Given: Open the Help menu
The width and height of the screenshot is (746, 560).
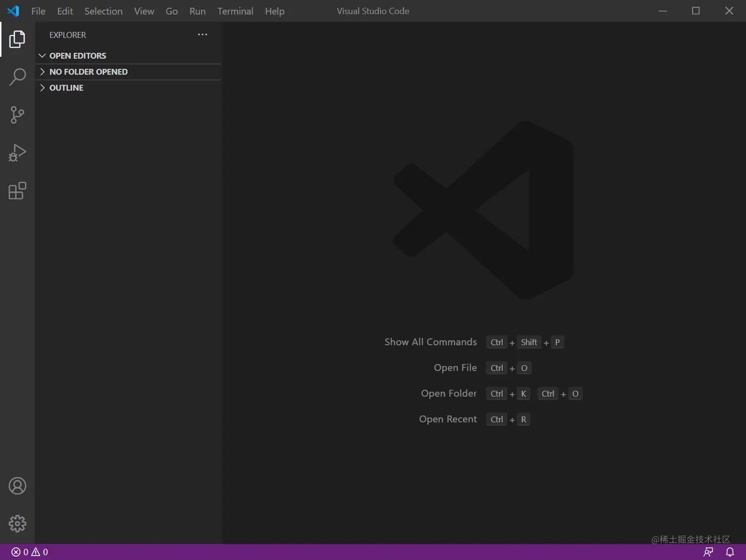Looking at the screenshot, I should pyautogui.click(x=275, y=11).
